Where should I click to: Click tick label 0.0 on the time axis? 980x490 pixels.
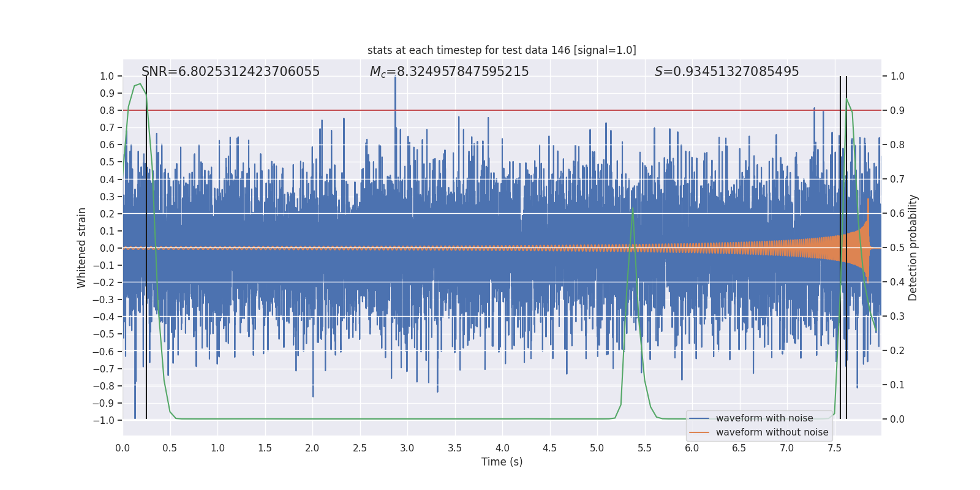(x=123, y=448)
